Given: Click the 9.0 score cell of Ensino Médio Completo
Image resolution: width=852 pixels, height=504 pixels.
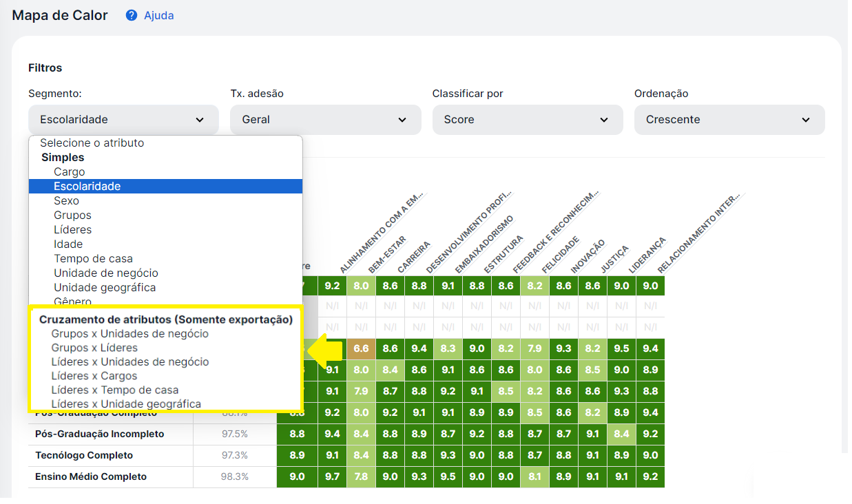Looking at the screenshot, I should pyautogui.click(x=297, y=477).
